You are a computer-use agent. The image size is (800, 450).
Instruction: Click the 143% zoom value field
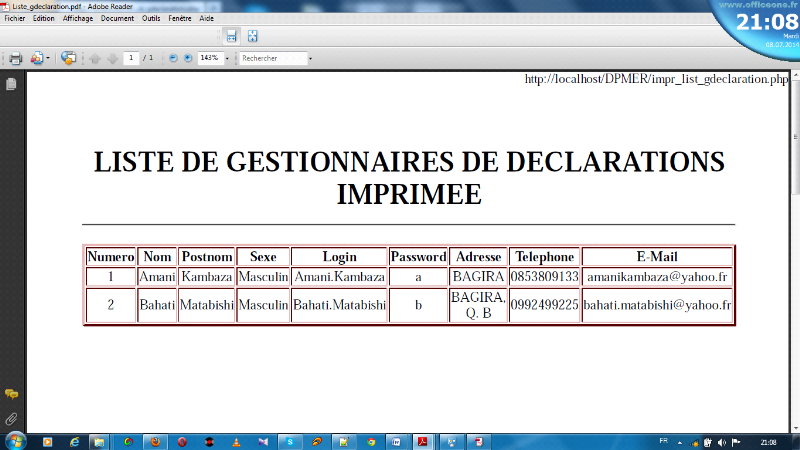pyautogui.click(x=210, y=58)
